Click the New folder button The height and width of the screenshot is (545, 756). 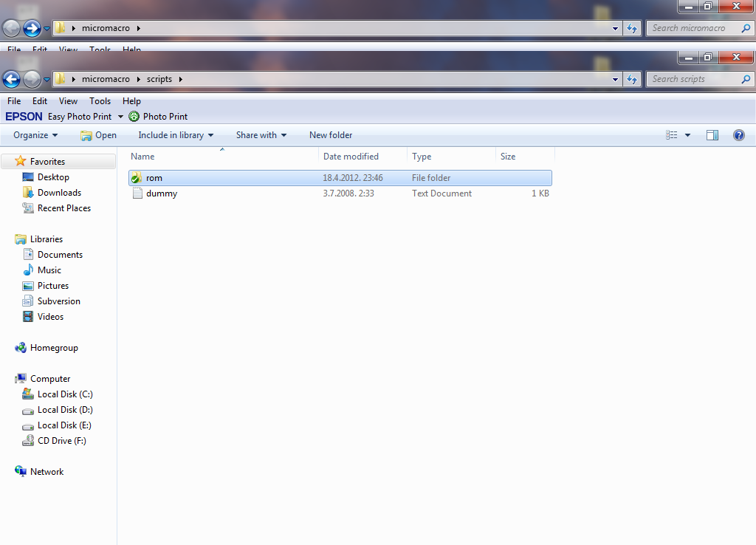(x=331, y=135)
